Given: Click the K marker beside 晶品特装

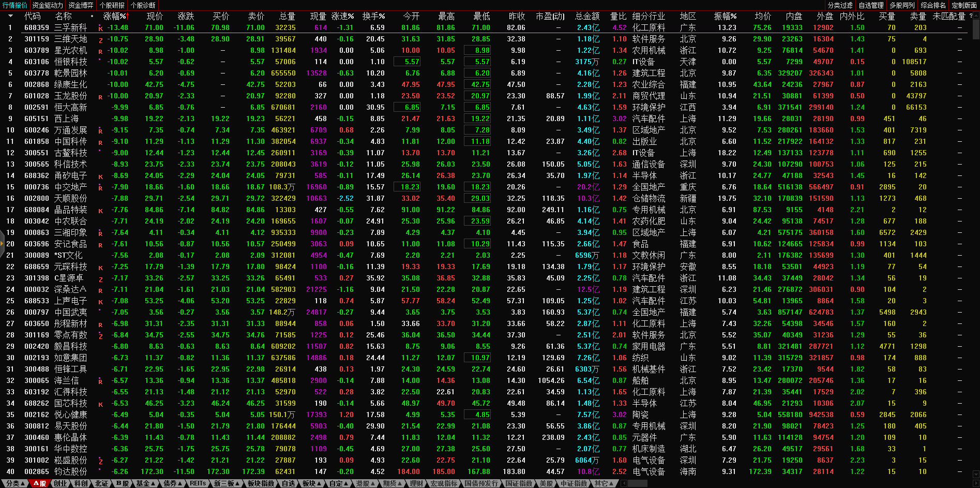Looking at the screenshot, I should point(100,211).
